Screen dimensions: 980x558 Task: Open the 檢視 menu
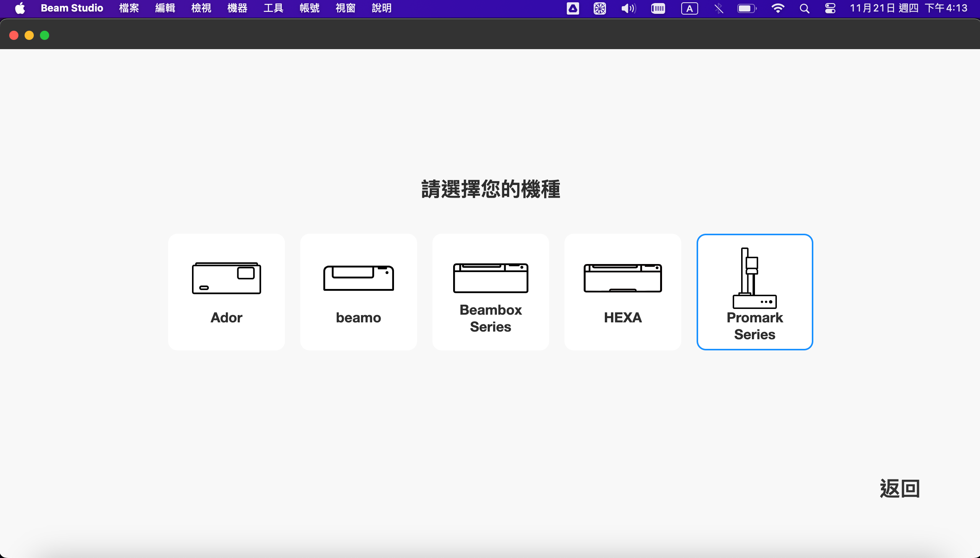click(x=201, y=8)
